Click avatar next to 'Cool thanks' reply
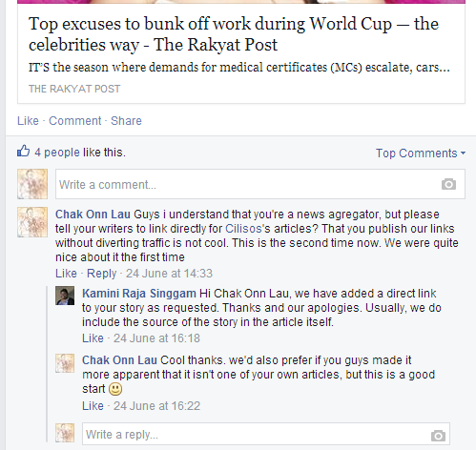This screenshot has width=476, height=450. tap(65, 363)
